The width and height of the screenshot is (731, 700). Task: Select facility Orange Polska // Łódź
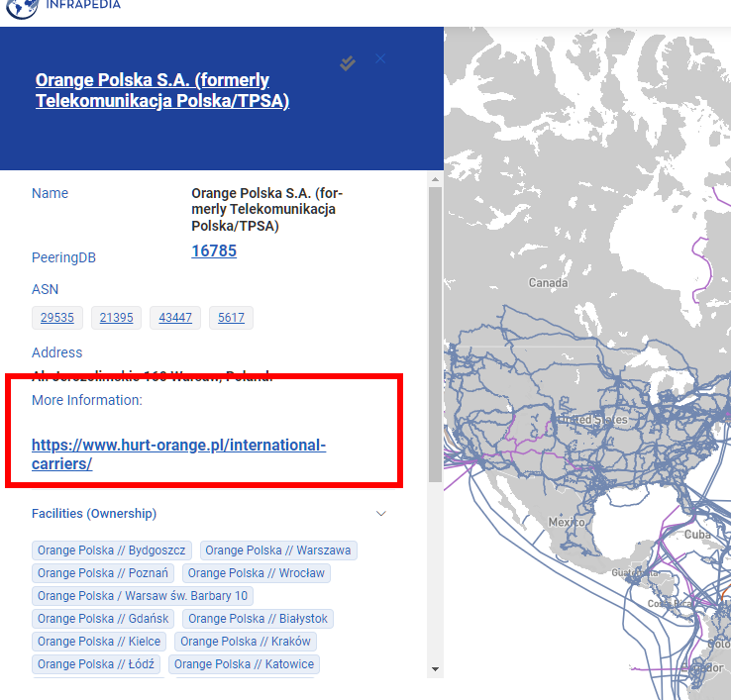(96, 664)
